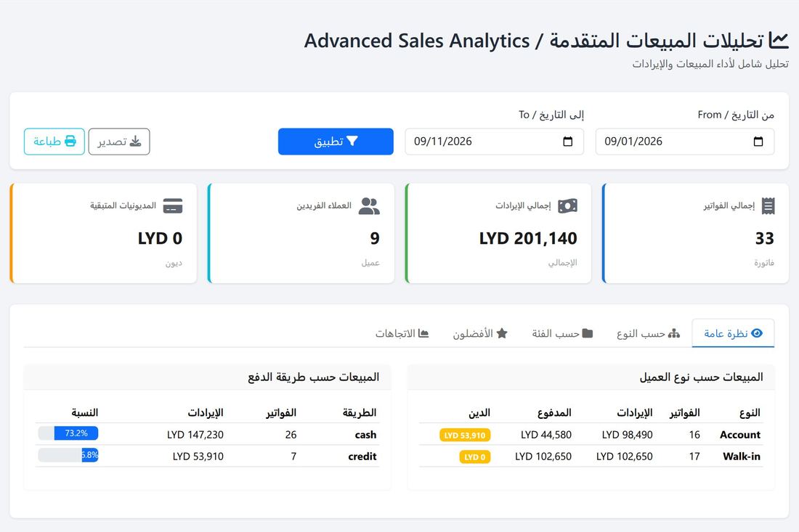Click the yellow LYD 53,910 debt badge

pyautogui.click(x=465, y=435)
